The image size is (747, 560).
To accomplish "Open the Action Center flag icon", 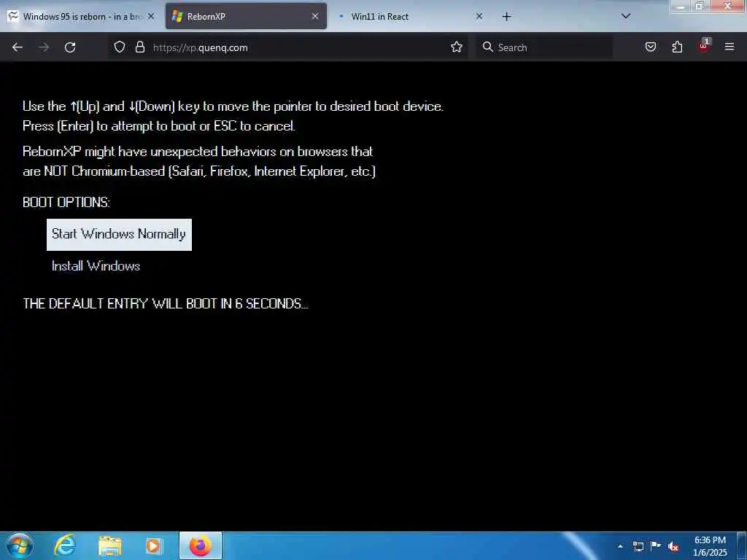I will click(x=656, y=546).
